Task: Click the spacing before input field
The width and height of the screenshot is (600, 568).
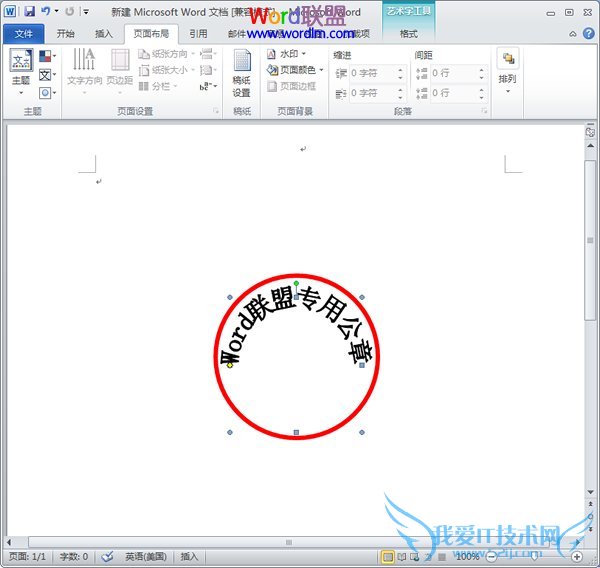Action: coord(454,73)
